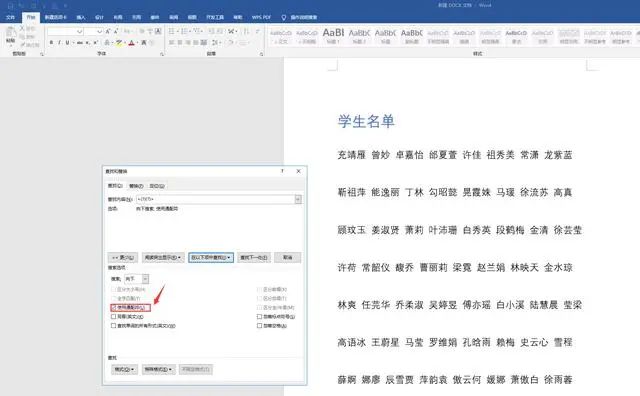Image resolution: width=640 pixels, height=396 pixels.
Task: Click the name 徐雨蓉 in the document
Action: [558, 380]
